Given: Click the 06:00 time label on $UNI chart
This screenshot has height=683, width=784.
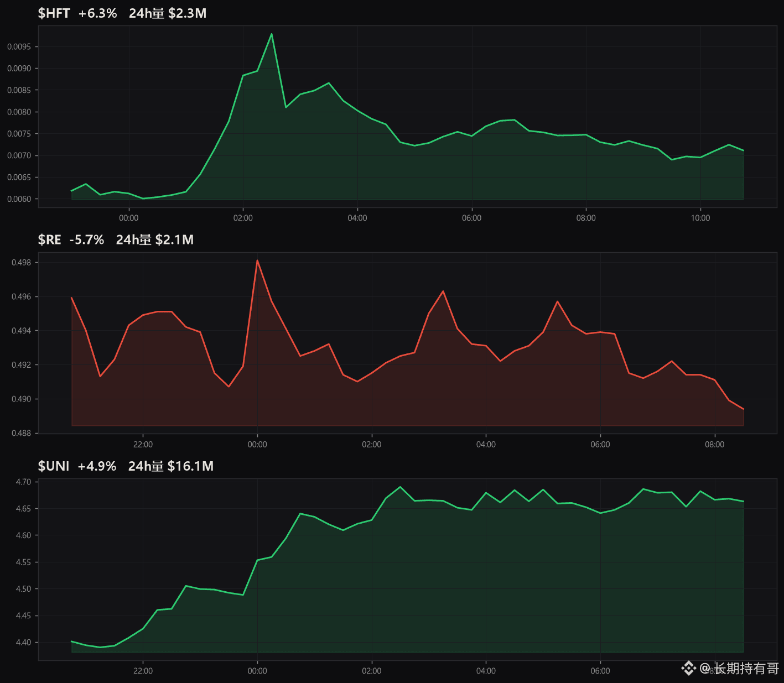Looking at the screenshot, I should coord(600,671).
